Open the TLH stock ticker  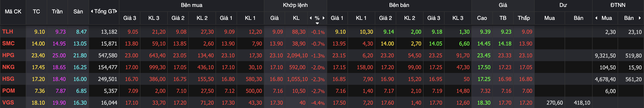[x=8, y=32]
